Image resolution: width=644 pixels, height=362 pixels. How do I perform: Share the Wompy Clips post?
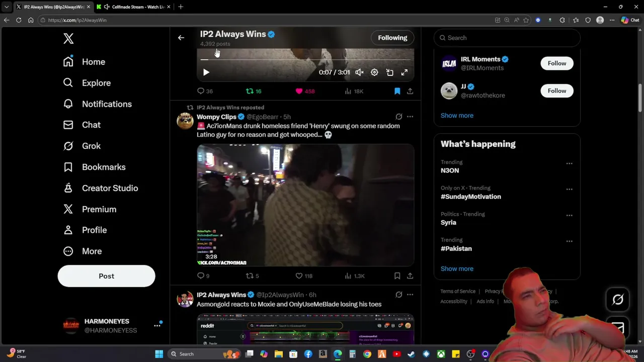(410, 276)
